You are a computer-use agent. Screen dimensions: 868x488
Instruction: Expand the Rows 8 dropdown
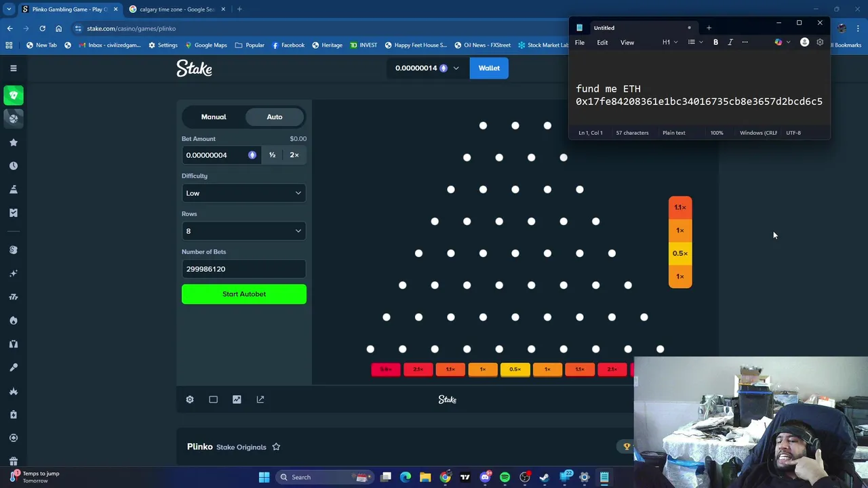tap(243, 231)
